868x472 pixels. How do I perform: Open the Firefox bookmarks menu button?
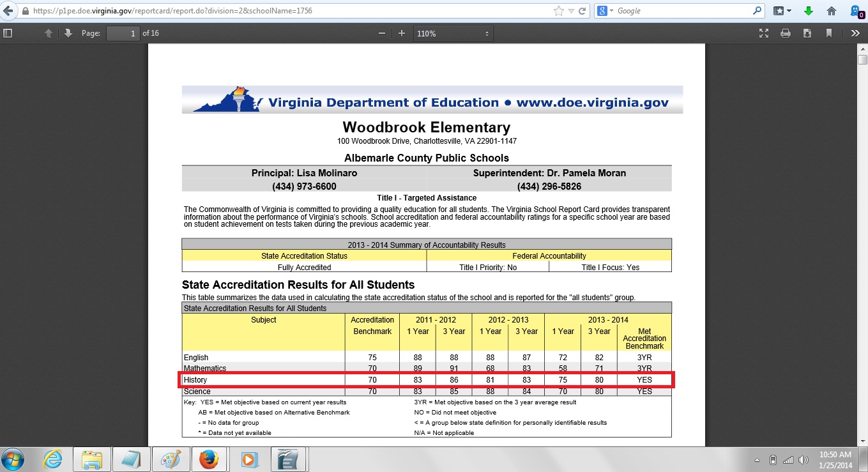[x=782, y=11]
